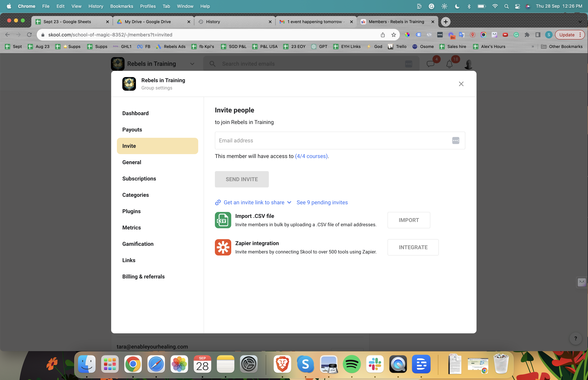Click the link icon beside invite link
588x380 pixels.
[x=218, y=202]
